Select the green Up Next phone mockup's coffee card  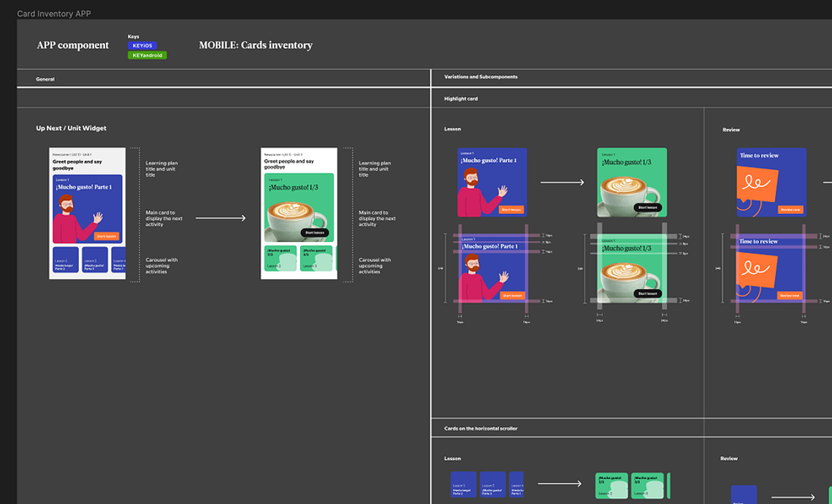click(x=299, y=207)
